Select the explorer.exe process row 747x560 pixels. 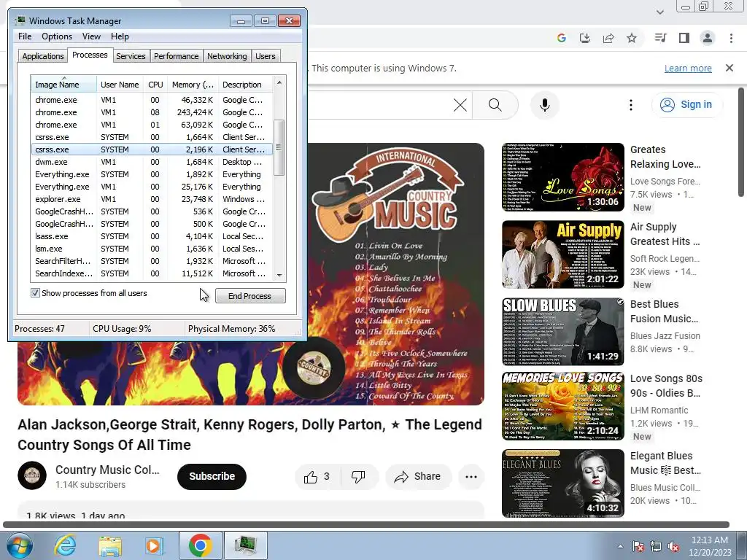(x=152, y=199)
